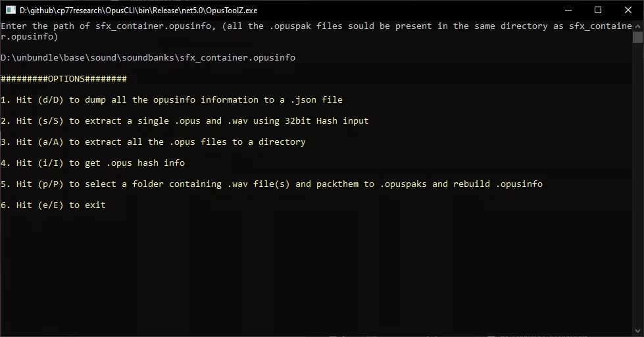Click the OPTIONS header line
The height and width of the screenshot is (337, 644).
64,78
